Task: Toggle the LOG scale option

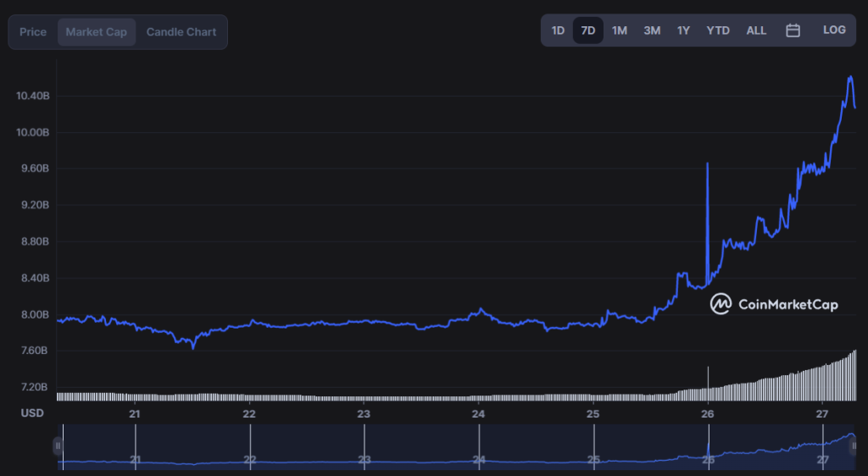Action: [834, 30]
